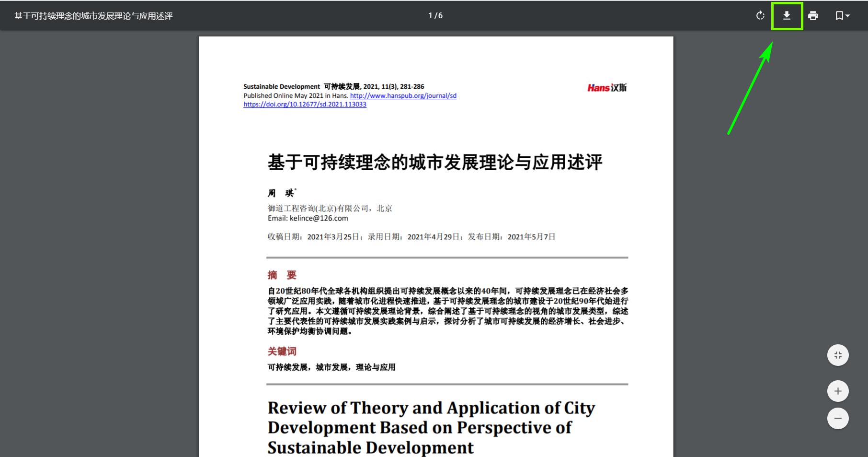Select the page number indicator 1/6

[x=435, y=15]
